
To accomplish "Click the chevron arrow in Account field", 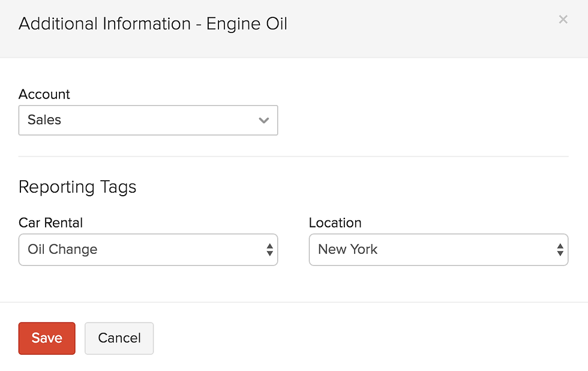I will pos(264,121).
